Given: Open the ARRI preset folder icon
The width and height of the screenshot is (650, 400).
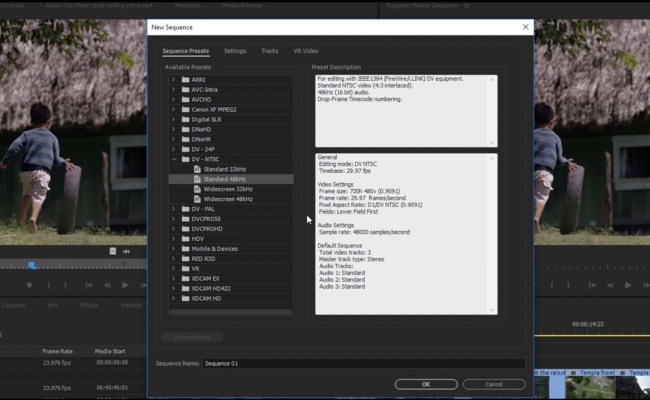Looking at the screenshot, I should (185, 80).
